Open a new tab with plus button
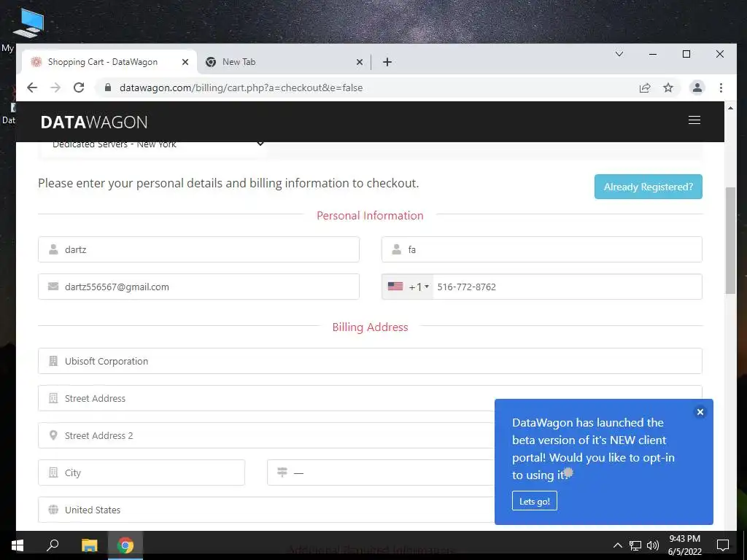This screenshot has width=747, height=560. pos(387,62)
